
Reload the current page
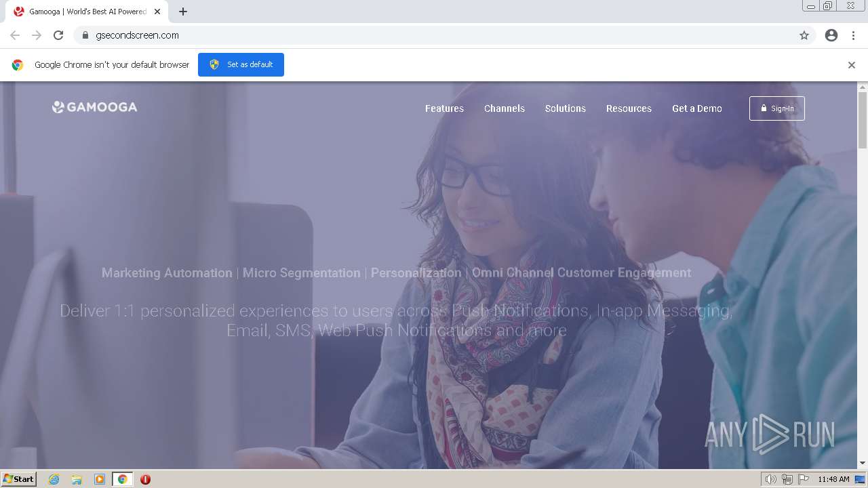coord(58,35)
